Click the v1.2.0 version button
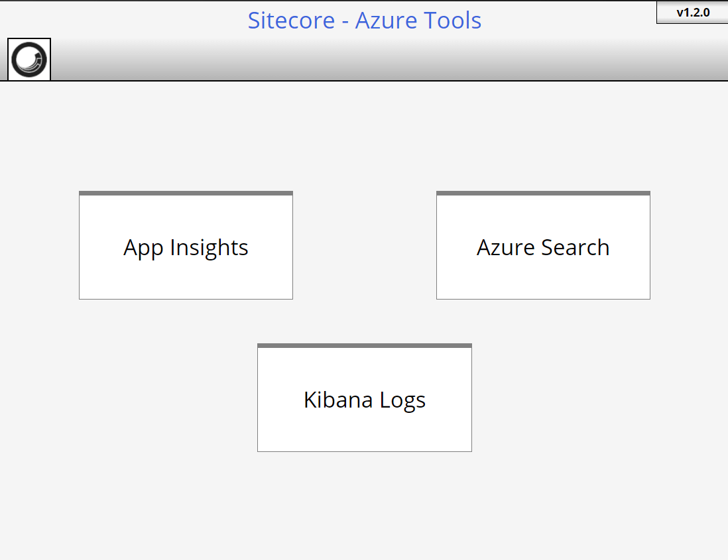This screenshot has width=728, height=560. [692, 12]
